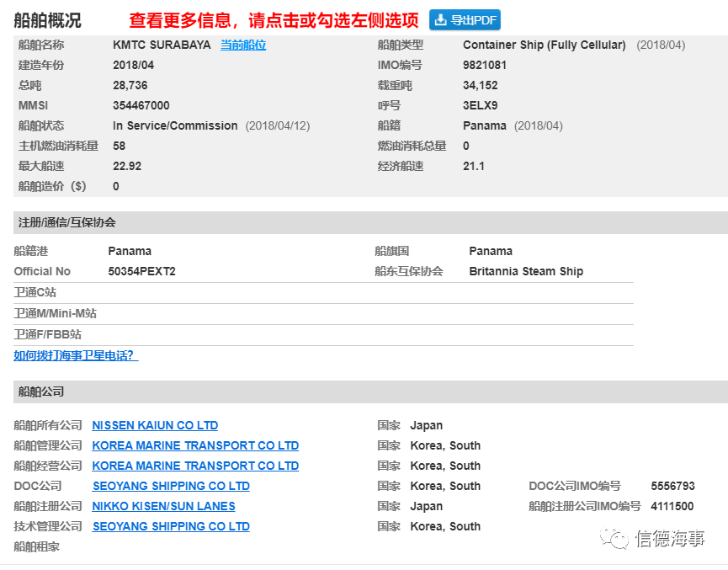Select the ship type Container Ship (Fully Cellular)
This screenshot has width=728, height=570.
[545, 45]
